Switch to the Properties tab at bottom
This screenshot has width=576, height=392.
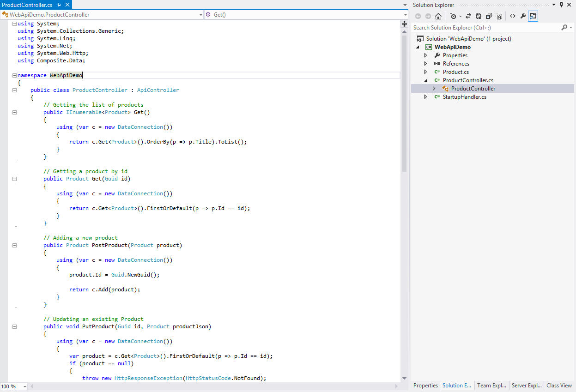click(x=425, y=386)
